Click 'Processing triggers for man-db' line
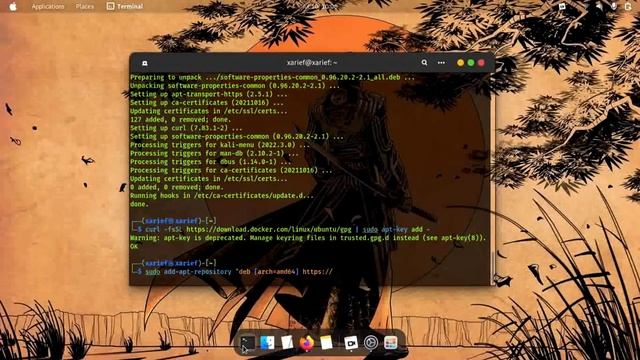 click(214, 153)
